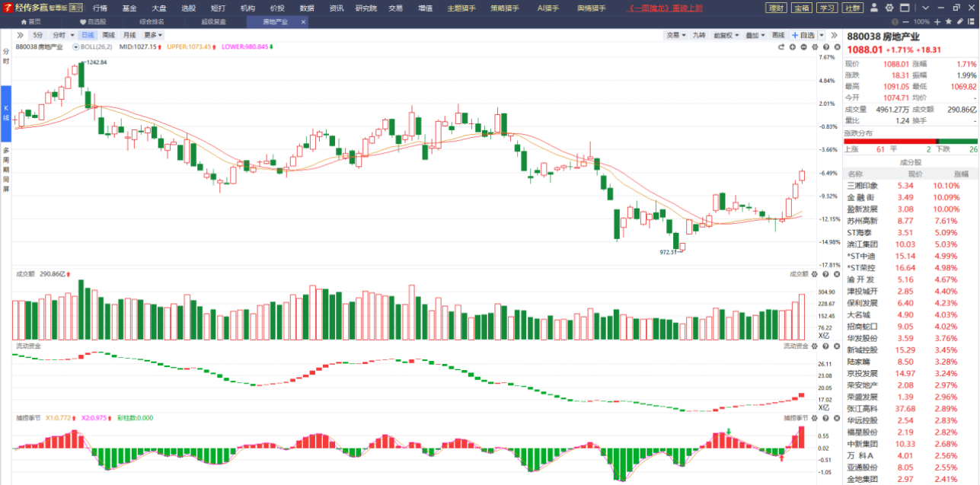Screen dimensions: 980x485
Task: Open the 前复权 adjustment dropdown
Action: point(726,35)
